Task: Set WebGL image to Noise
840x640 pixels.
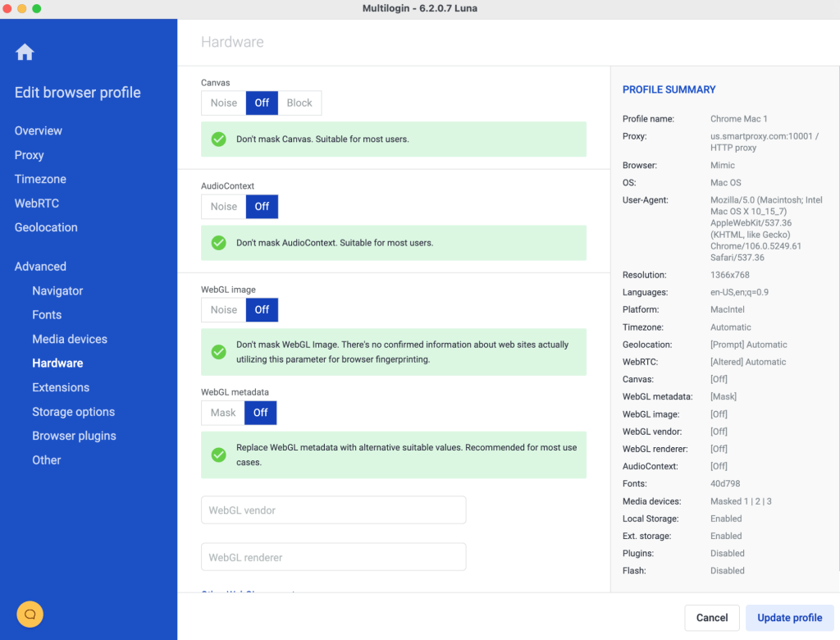Action: (223, 310)
